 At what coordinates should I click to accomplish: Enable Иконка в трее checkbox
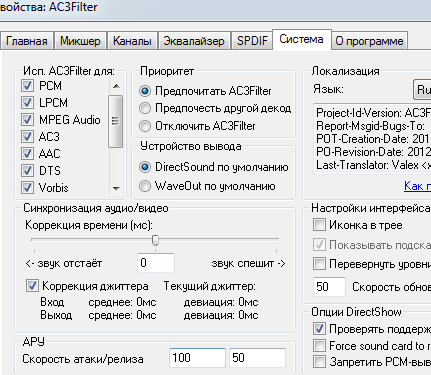pos(319,225)
